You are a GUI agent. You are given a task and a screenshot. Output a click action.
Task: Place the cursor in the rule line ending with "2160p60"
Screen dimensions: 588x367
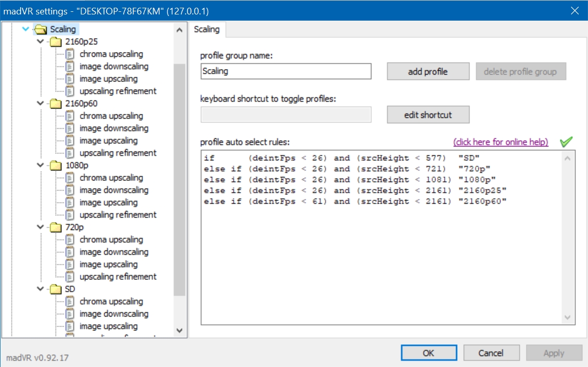[355, 202]
